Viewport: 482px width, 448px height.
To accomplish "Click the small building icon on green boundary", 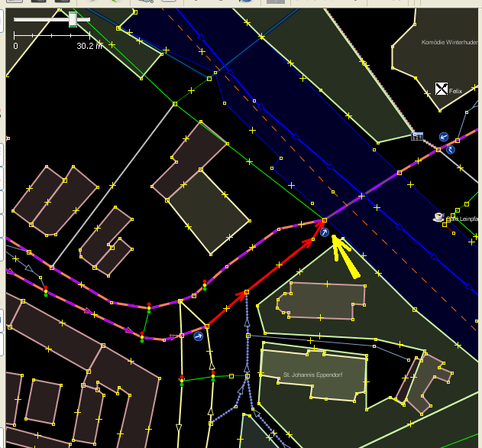I will point(417,136).
